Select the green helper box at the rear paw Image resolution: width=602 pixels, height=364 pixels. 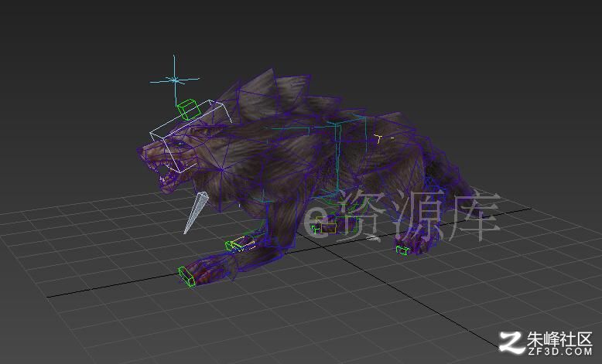[x=402, y=250]
